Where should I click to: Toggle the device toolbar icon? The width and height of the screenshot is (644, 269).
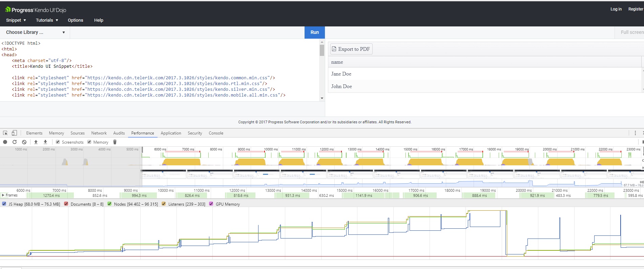14,133
